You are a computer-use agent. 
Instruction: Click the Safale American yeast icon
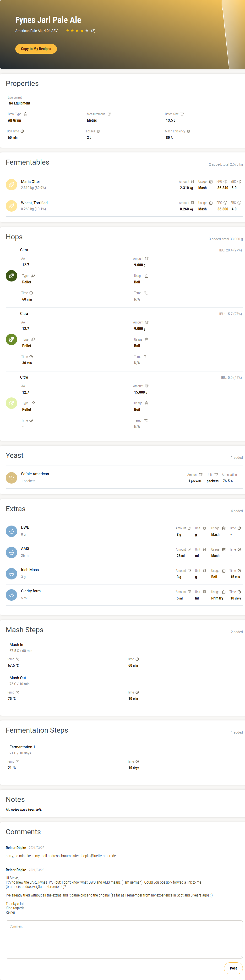click(11, 477)
